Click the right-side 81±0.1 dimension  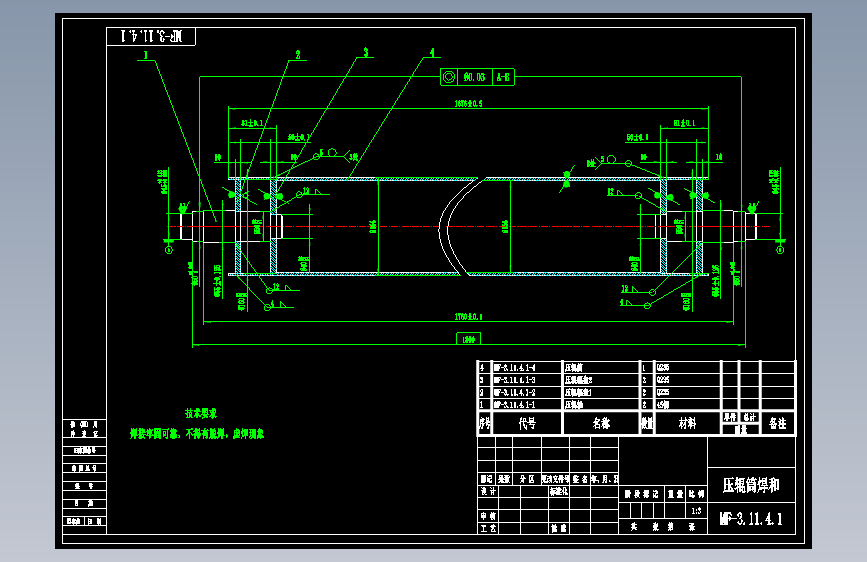[684, 123]
